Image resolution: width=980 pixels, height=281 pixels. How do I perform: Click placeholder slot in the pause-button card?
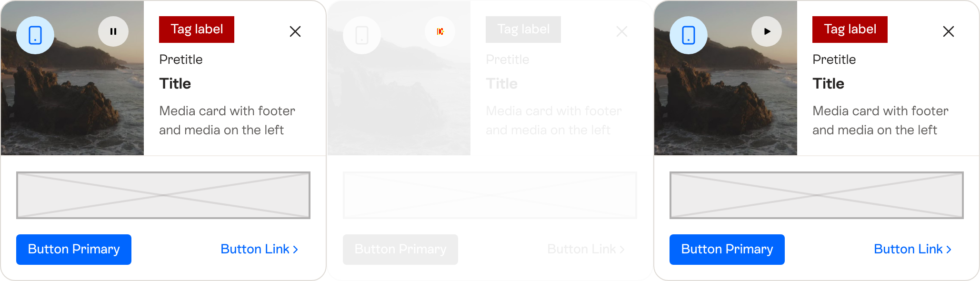(163, 195)
